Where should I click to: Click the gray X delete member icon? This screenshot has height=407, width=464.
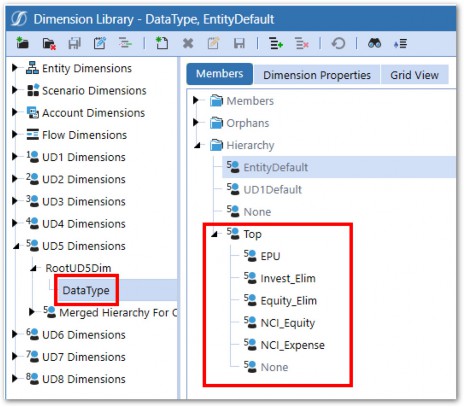[188, 43]
